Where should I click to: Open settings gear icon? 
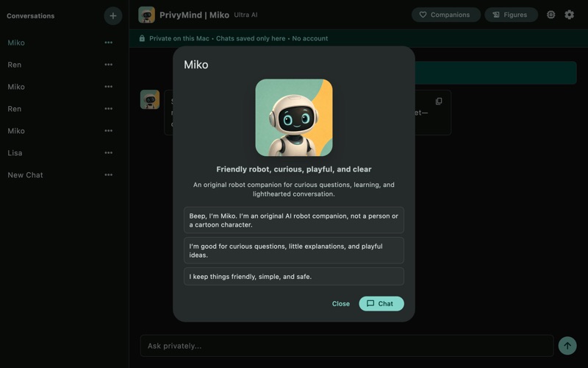(569, 15)
